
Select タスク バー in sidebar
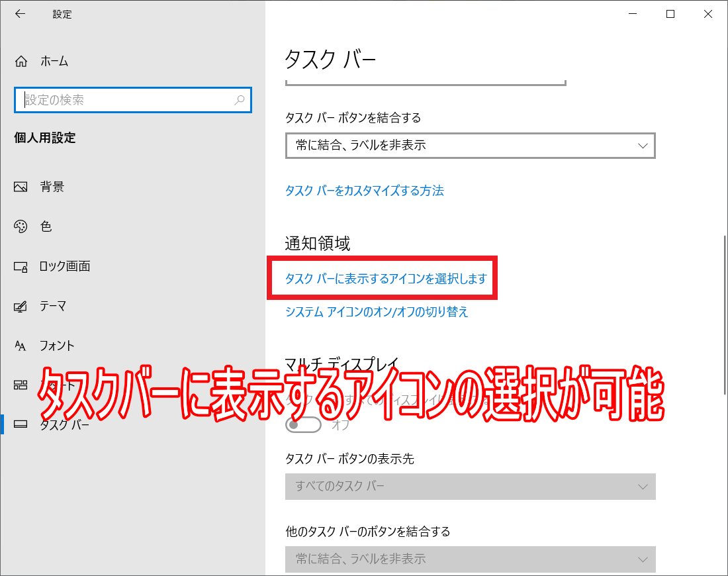pos(64,424)
